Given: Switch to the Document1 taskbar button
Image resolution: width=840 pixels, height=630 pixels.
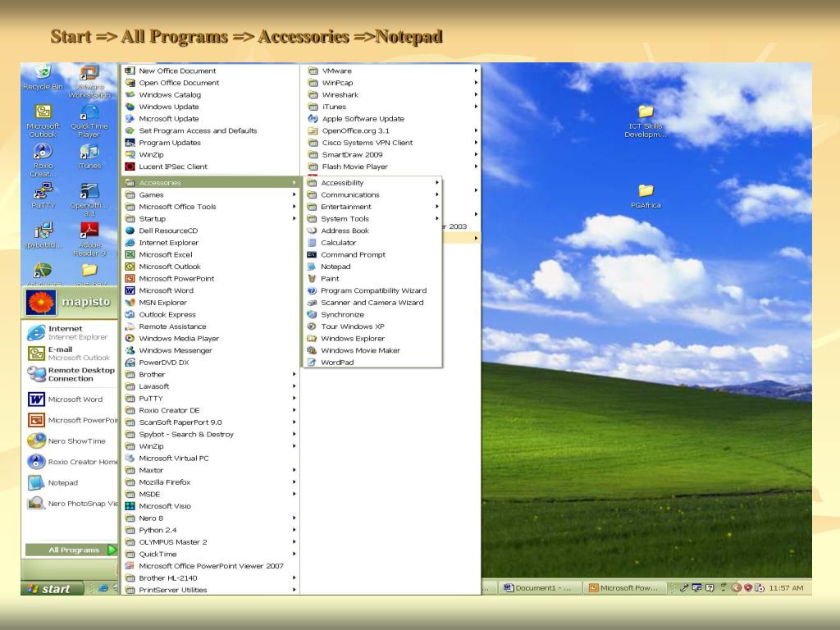Looking at the screenshot, I should [540, 587].
